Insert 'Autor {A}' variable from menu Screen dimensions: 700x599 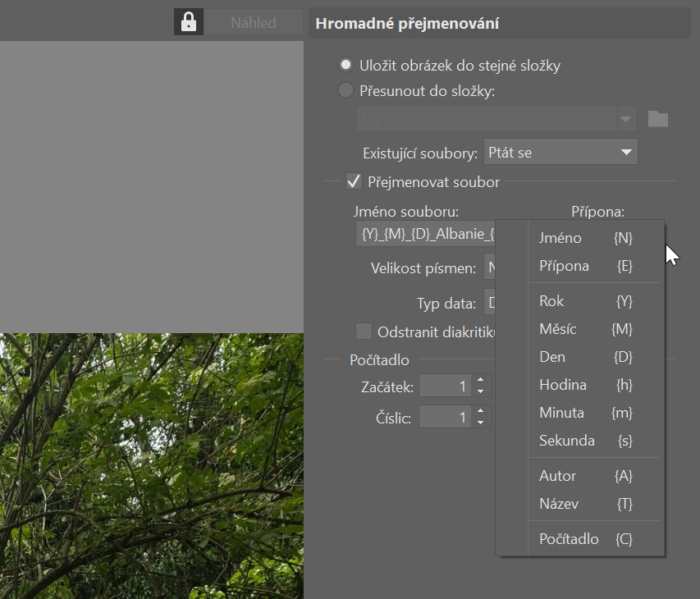(x=584, y=476)
